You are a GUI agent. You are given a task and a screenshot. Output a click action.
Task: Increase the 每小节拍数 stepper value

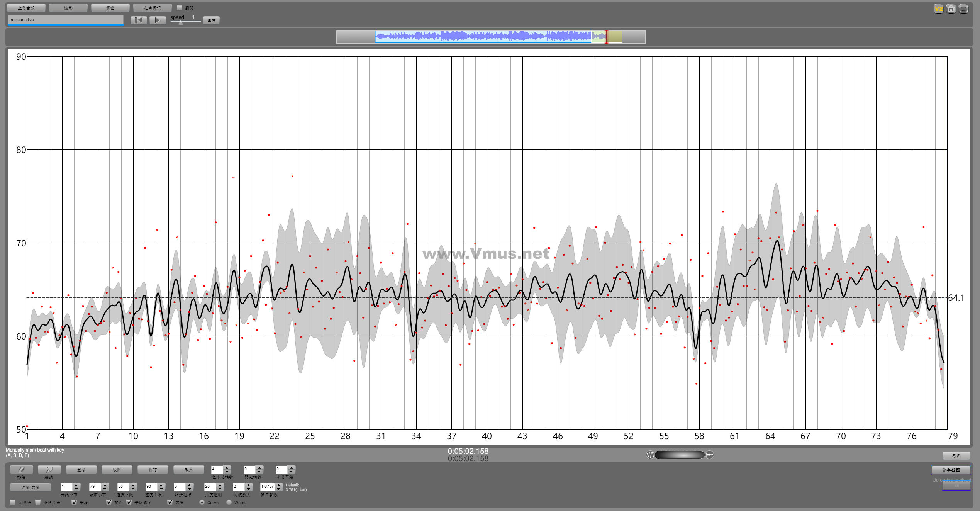(x=227, y=467)
